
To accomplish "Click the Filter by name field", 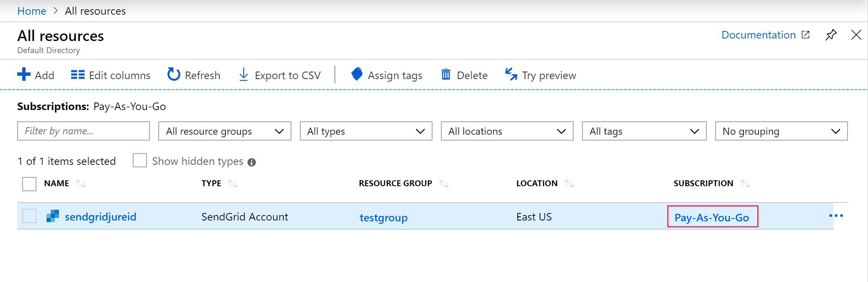I will tap(83, 131).
